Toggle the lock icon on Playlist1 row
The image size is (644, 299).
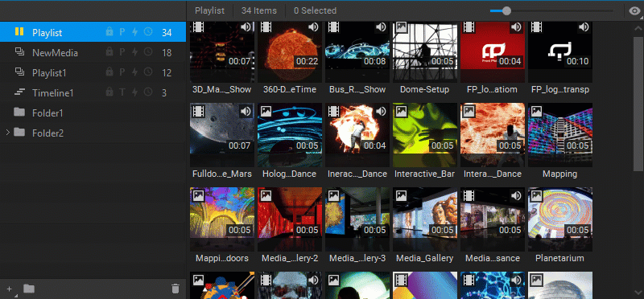pyautogui.click(x=109, y=72)
